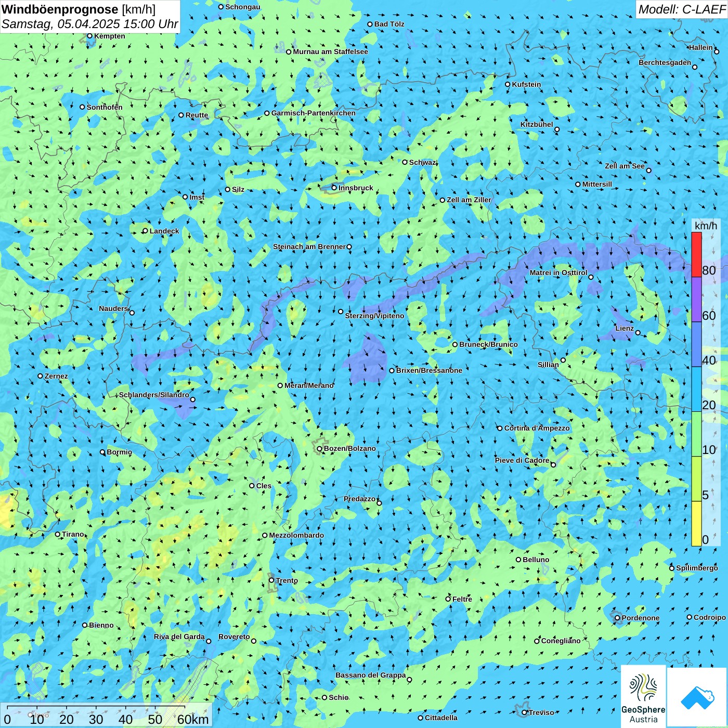Screen dimensions: 728x728
Task: Click the Hallein label
Action: pos(701,47)
